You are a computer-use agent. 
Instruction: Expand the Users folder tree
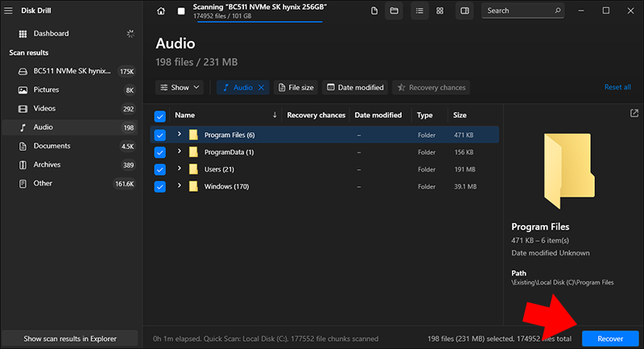click(x=180, y=168)
